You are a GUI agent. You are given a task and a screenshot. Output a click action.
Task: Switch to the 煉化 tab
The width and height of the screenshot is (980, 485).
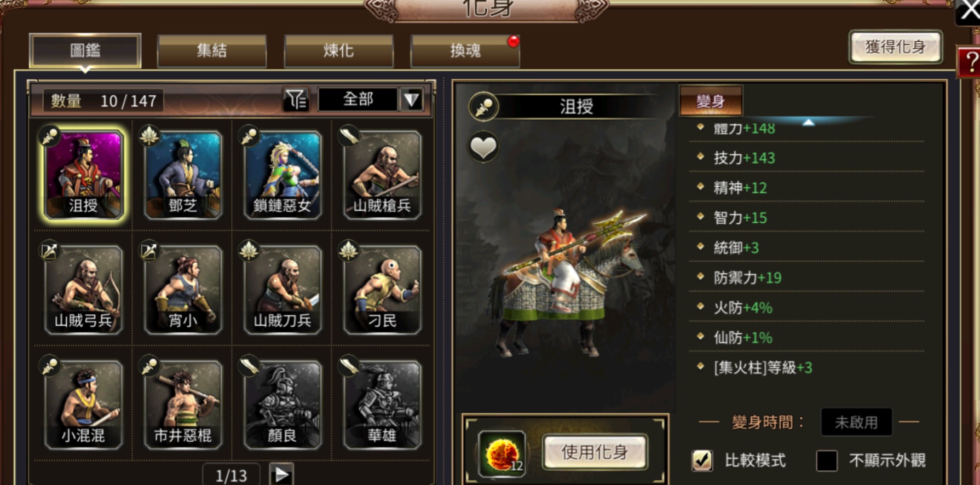338,51
